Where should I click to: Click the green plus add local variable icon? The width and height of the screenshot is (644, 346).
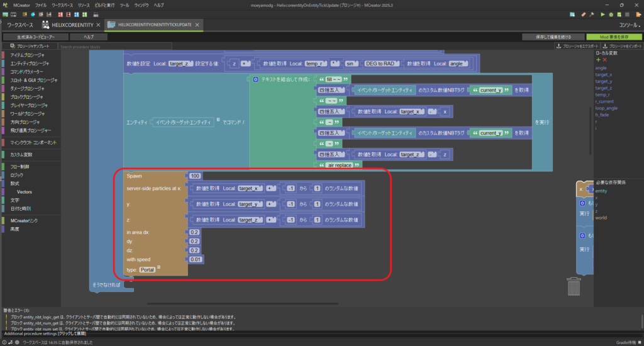tap(597, 60)
